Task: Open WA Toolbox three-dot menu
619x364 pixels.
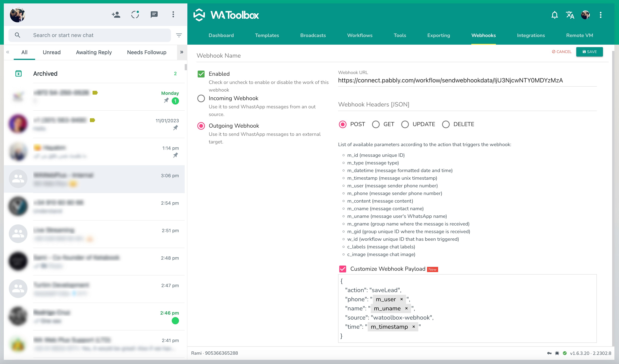Action: coord(600,15)
